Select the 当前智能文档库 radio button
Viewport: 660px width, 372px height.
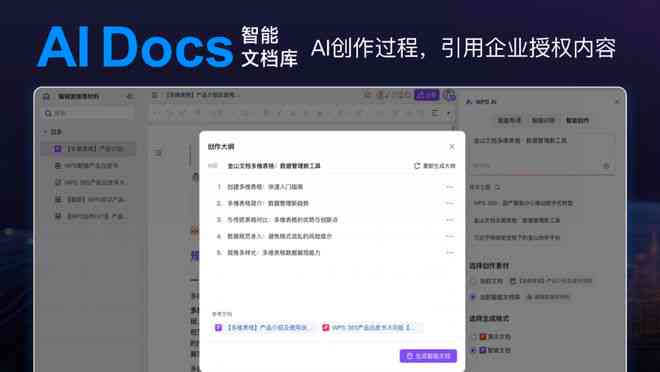coord(474,297)
